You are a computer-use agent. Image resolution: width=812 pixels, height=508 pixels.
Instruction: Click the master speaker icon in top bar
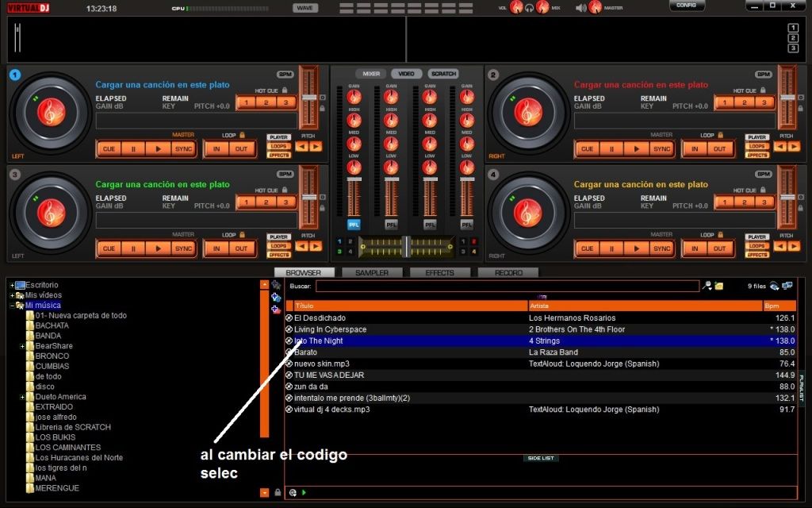tap(581, 8)
